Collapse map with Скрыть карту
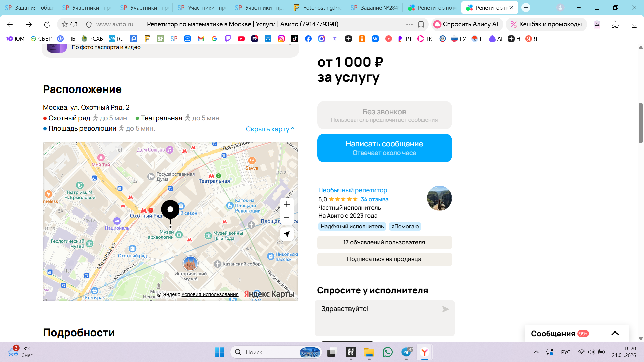This screenshot has width=644, height=362. [270, 129]
